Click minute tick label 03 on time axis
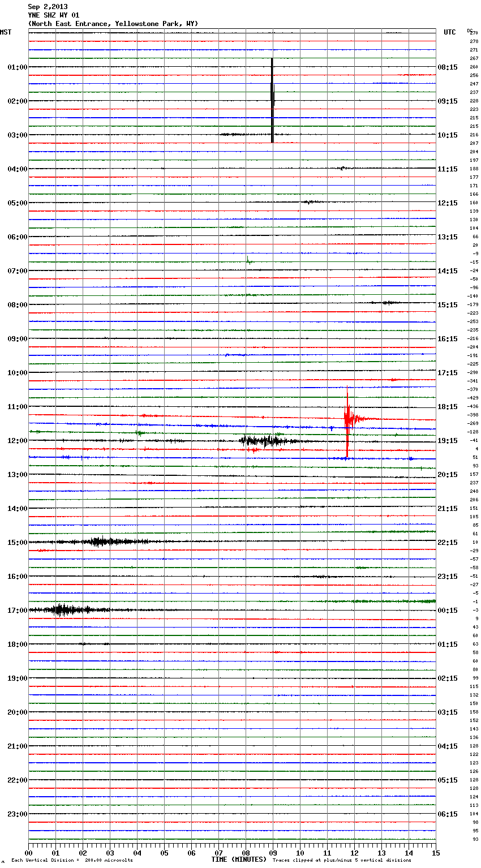 pyautogui.click(x=110, y=853)
